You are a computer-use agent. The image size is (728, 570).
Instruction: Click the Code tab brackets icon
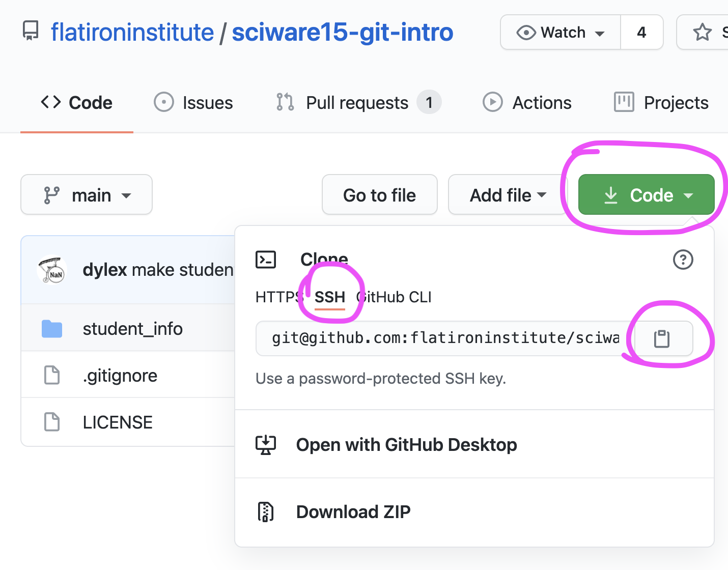pyautogui.click(x=51, y=102)
